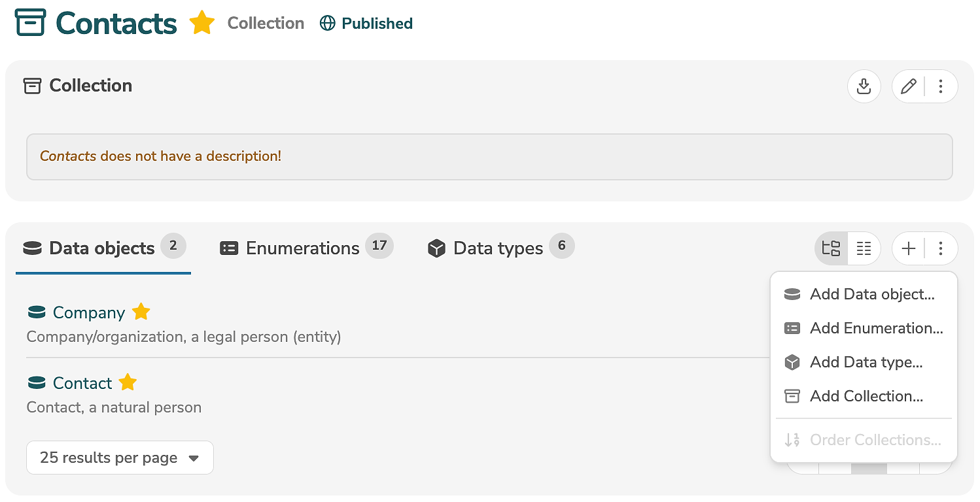Open three-dot menu beside the plus button
The width and height of the screenshot is (980, 502).
tap(941, 248)
